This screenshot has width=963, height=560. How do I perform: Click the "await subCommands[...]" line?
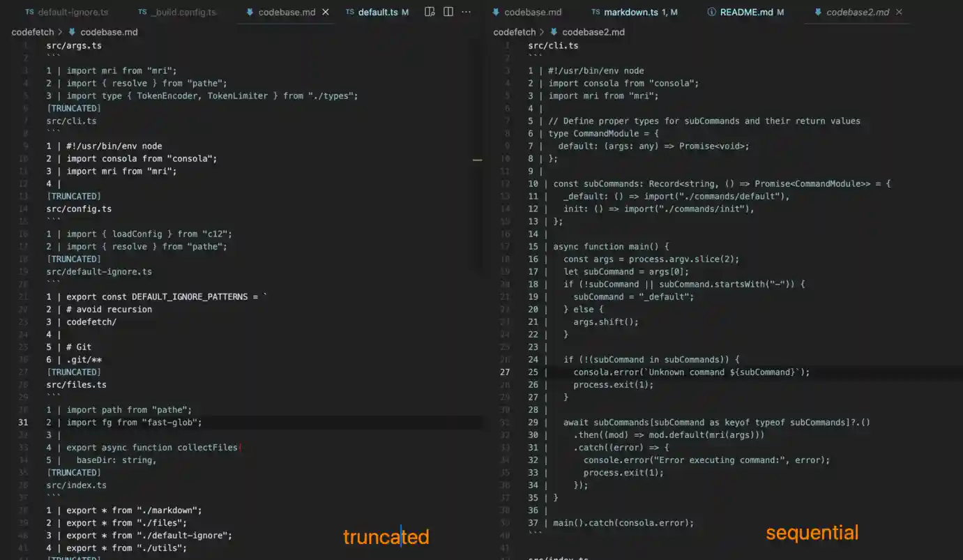699,423
